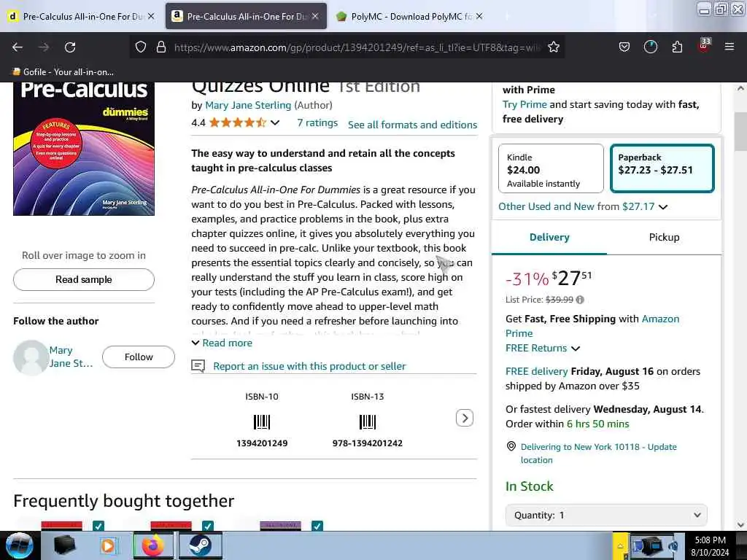Screen dimensions: 747x560
Task: Switch to the Delivery tab
Action: point(549,237)
